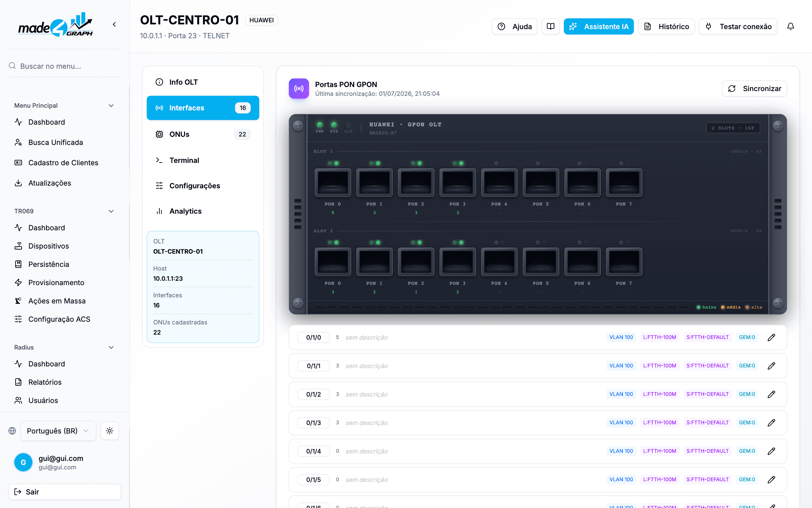This screenshot has width=812, height=508.
Task: Toggle the light theme sun icon
Action: (x=110, y=431)
